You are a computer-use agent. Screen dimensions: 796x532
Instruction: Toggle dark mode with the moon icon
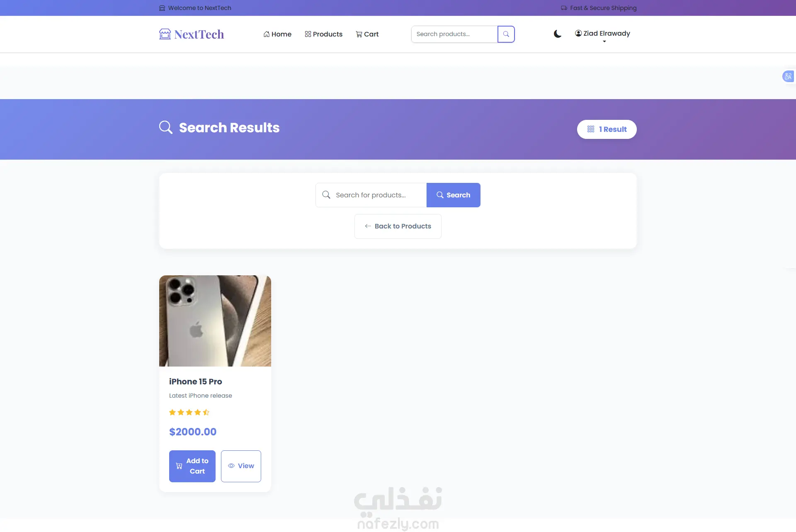click(x=558, y=34)
